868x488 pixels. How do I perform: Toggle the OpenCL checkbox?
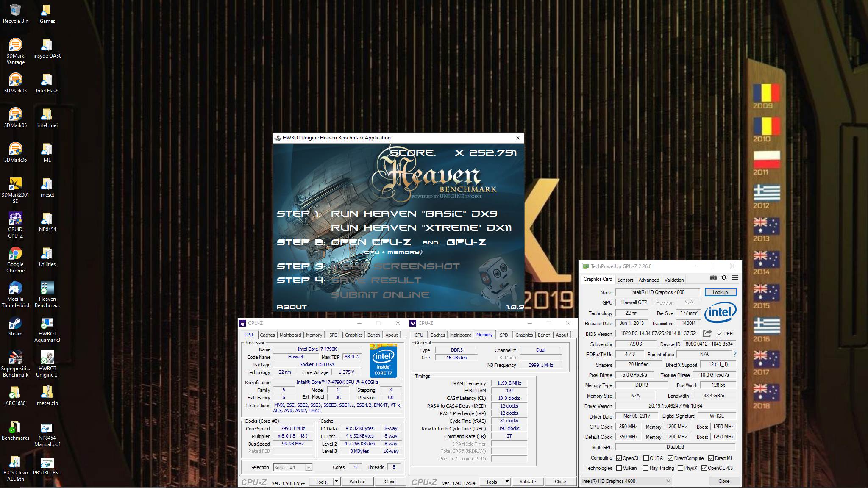pyautogui.click(x=619, y=458)
